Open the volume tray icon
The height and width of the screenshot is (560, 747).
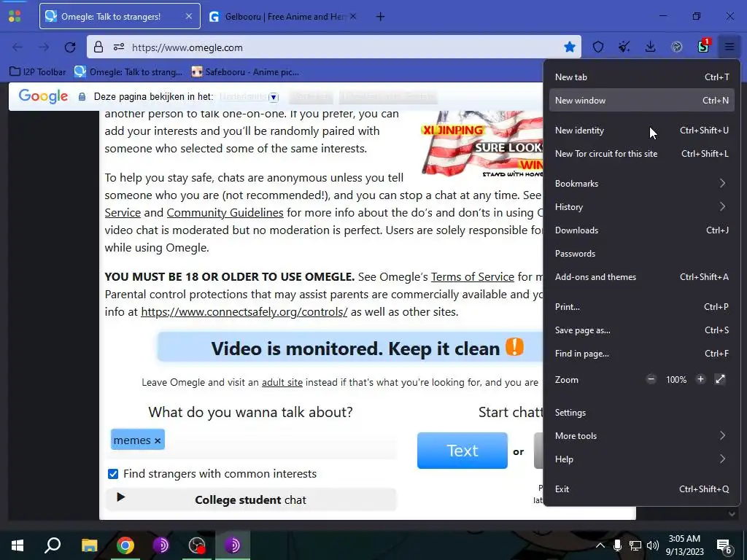point(653,545)
